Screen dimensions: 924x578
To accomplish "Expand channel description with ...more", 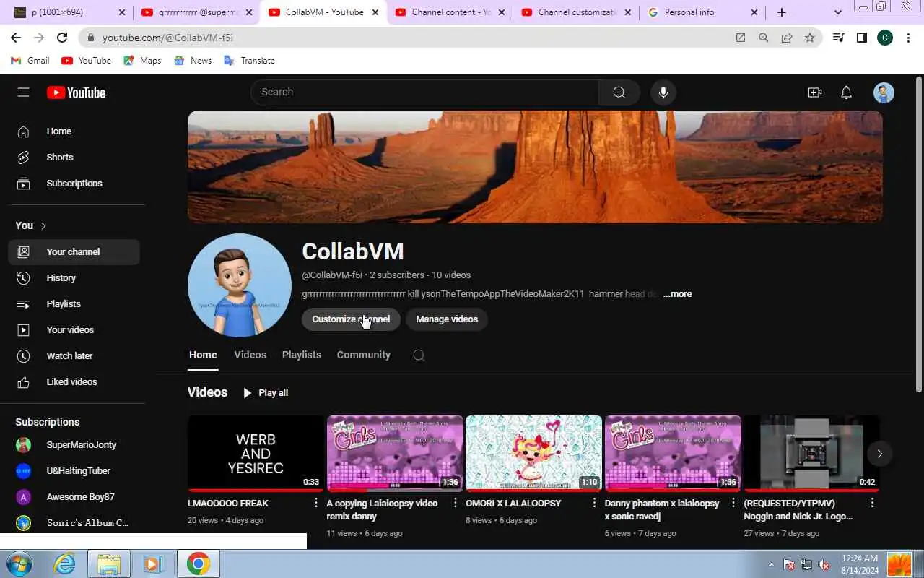I will [x=677, y=294].
